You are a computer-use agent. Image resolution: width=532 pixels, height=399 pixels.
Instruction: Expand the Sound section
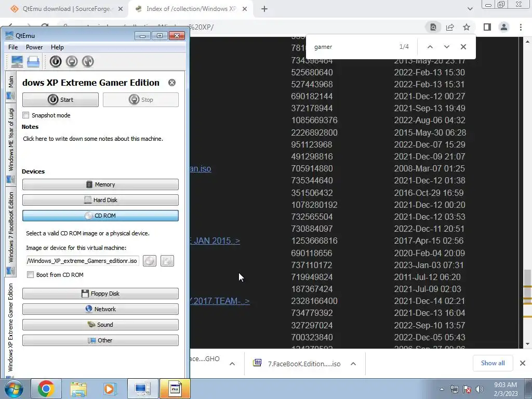click(100, 325)
